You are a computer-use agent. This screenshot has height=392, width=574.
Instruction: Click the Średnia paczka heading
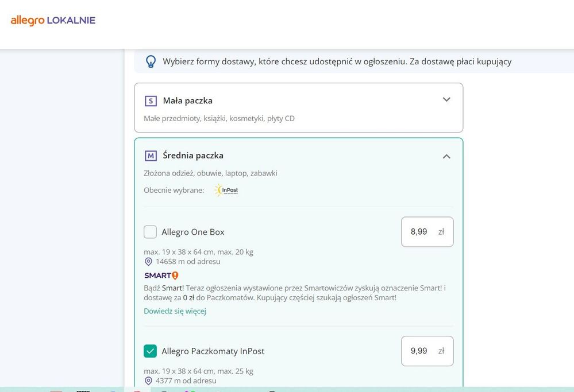click(x=193, y=156)
